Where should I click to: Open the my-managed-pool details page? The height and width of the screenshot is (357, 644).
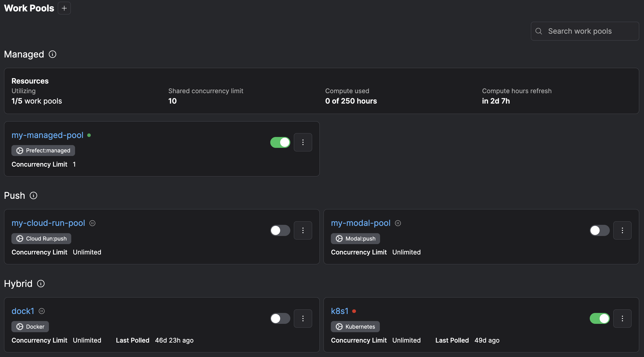(47, 135)
